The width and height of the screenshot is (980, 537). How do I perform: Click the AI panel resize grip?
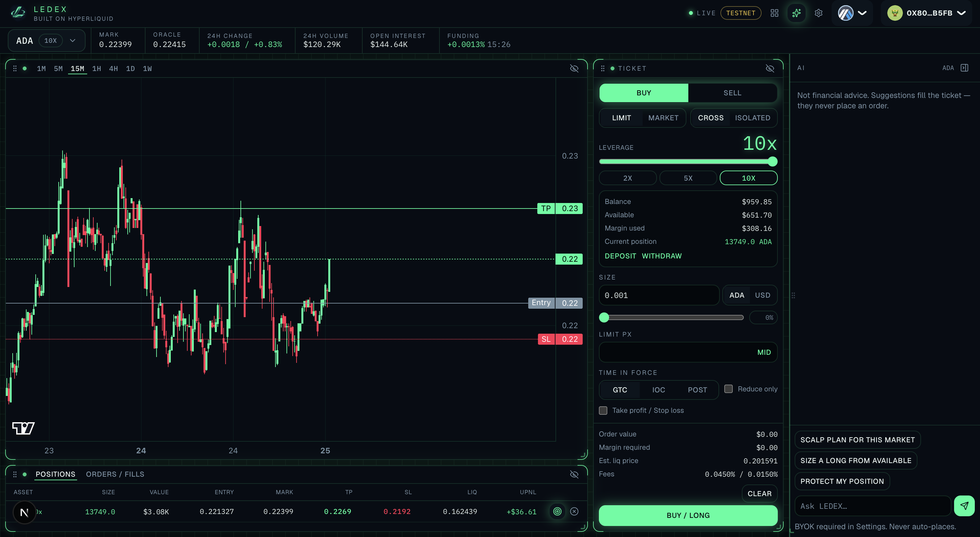793,295
